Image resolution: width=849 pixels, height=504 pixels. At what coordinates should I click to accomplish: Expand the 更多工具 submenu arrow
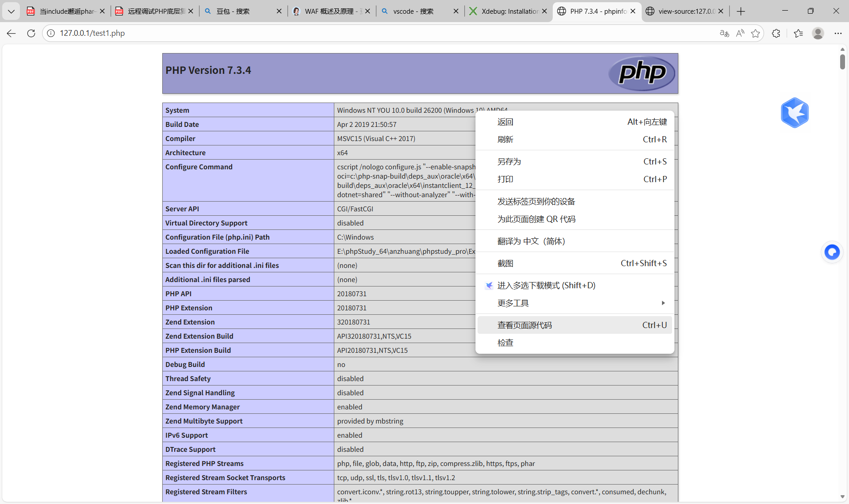pyautogui.click(x=663, y=303)
